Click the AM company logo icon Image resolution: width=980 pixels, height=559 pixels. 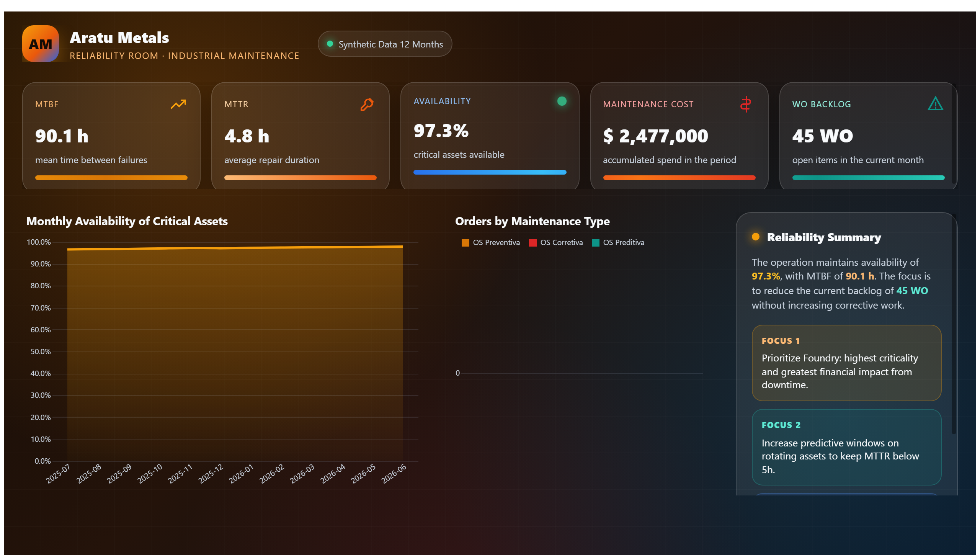click(40, 44)
